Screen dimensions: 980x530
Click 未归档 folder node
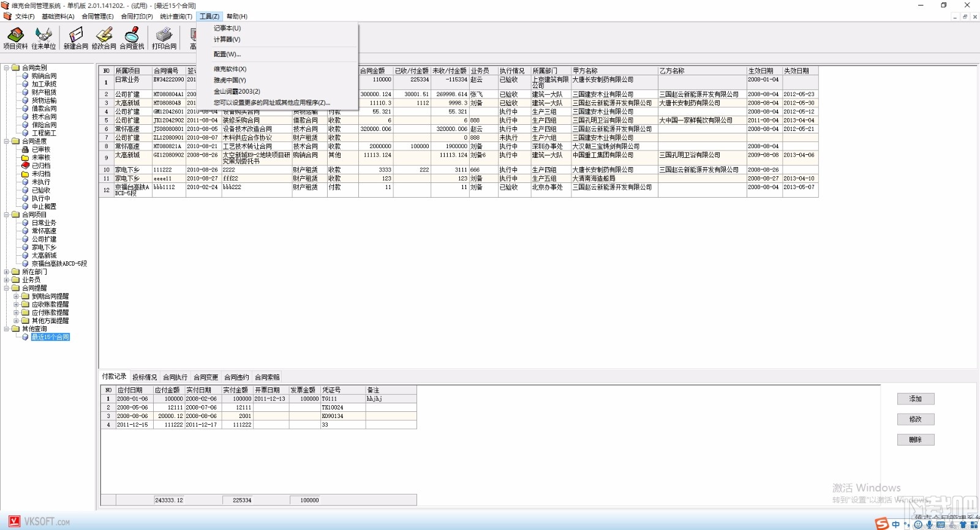tap(41, 174)
